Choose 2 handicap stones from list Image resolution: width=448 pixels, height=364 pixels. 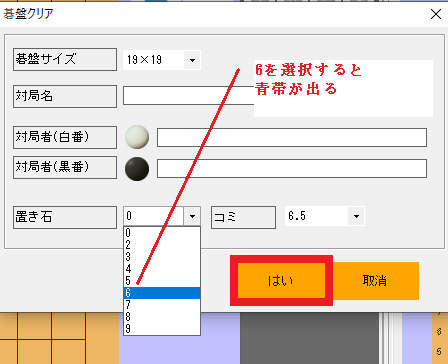pyautogui.click(x=162, y=245)
